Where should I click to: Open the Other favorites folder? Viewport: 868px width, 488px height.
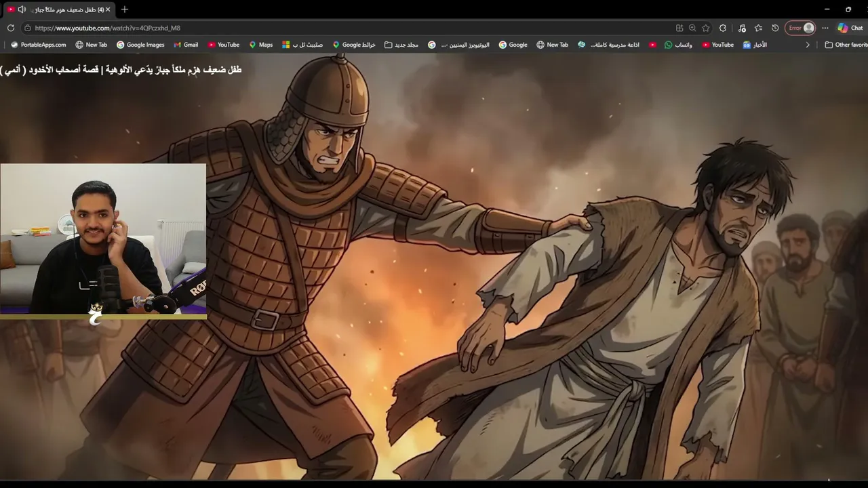(846, 45)
